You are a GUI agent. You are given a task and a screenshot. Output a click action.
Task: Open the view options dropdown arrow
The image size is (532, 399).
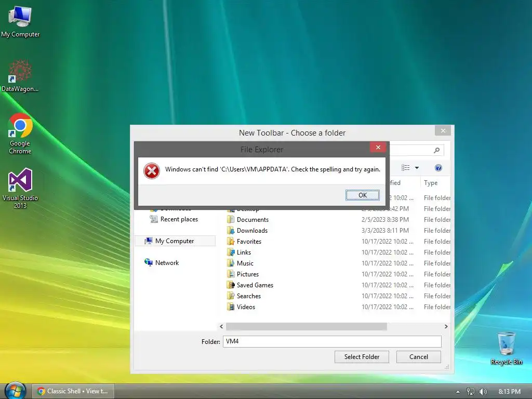[x=417, y=168]
